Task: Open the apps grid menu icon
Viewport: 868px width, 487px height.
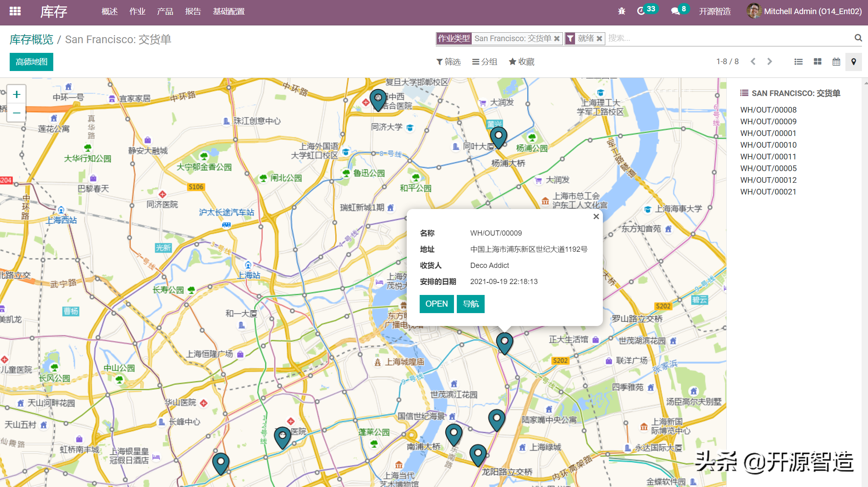Action: pyautogui.click(x=15, y=11)
